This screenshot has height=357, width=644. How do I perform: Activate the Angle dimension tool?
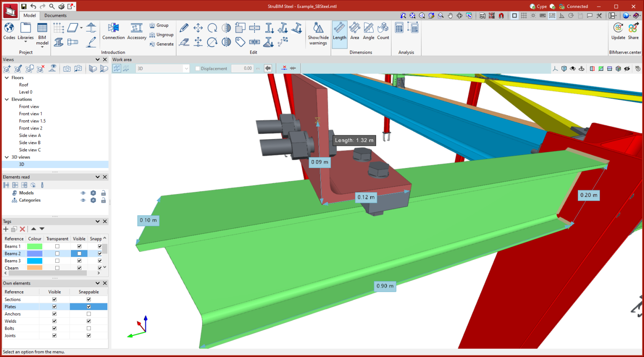coord(369,31)
